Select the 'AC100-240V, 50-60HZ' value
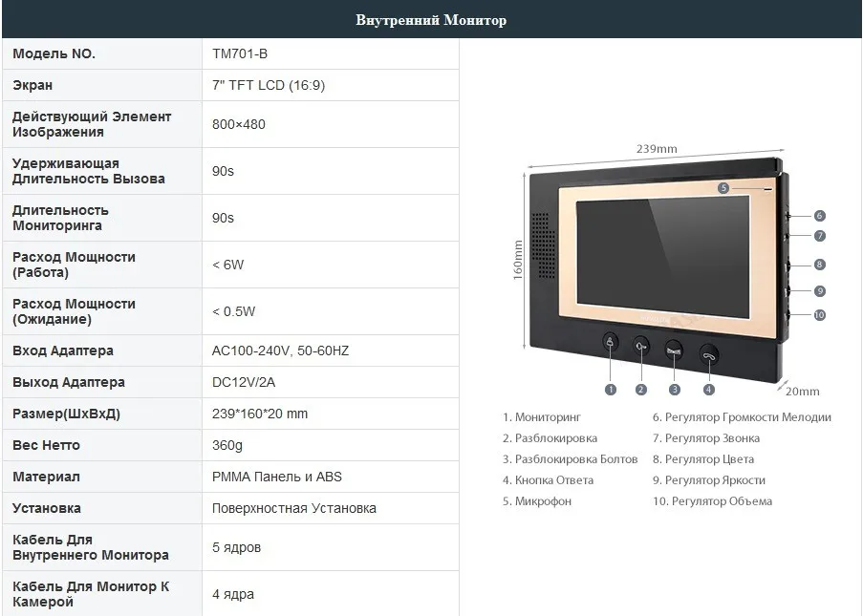Viewport: 863px width, 616px height. (281, 350)
